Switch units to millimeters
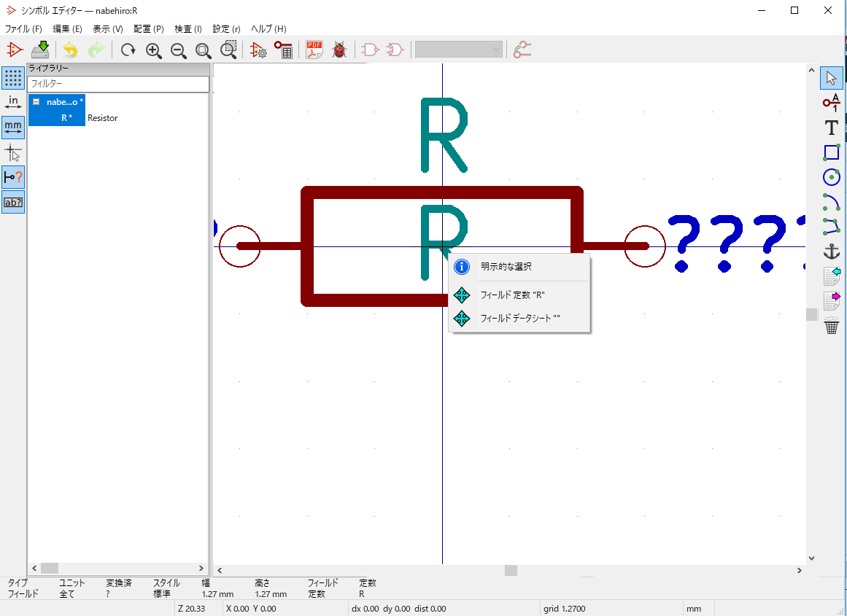Image resolution: width=847 pixels, height=616 pixels. pos(13,128)
